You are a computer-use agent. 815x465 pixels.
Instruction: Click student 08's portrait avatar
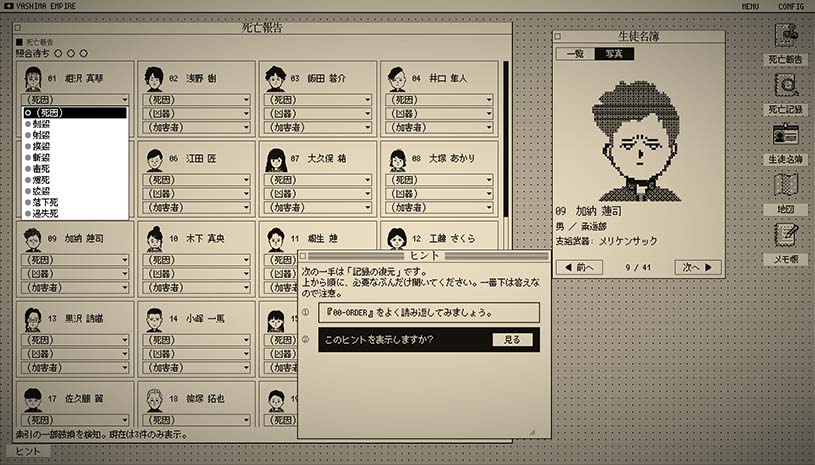pos(397,160)
